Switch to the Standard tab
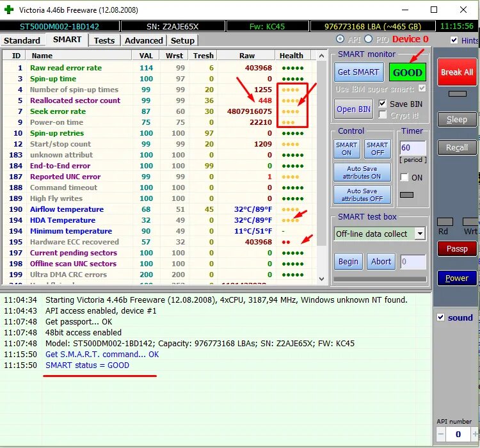This screenshot has height=448, width=480. (x=22, y=40)
